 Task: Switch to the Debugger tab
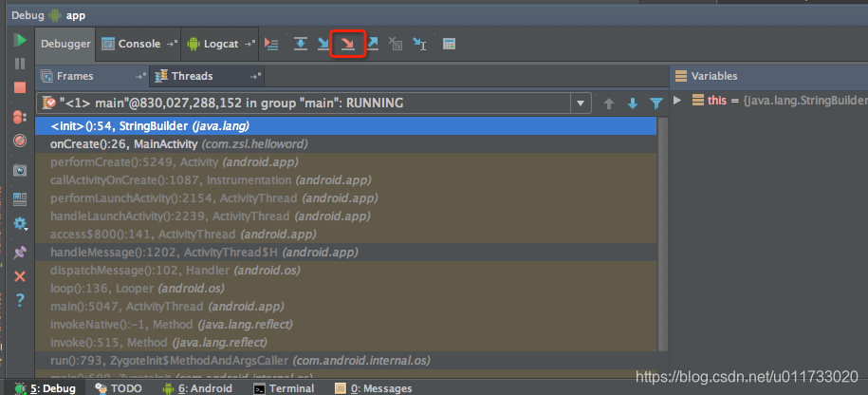point(65,44)
